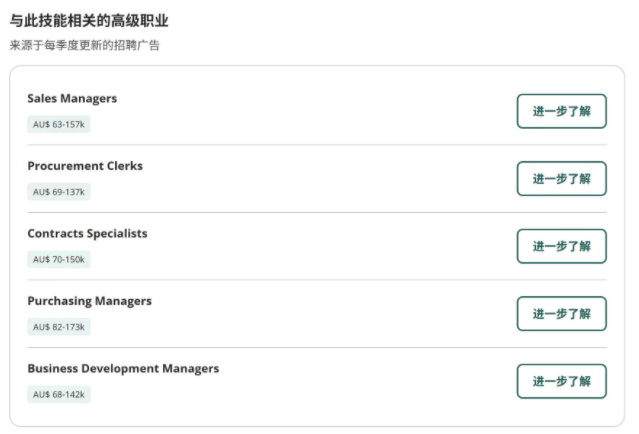The image size is (639, 434).
Task: Select 进一步了解 for Purchasing Managers
Action: [561, 314]
